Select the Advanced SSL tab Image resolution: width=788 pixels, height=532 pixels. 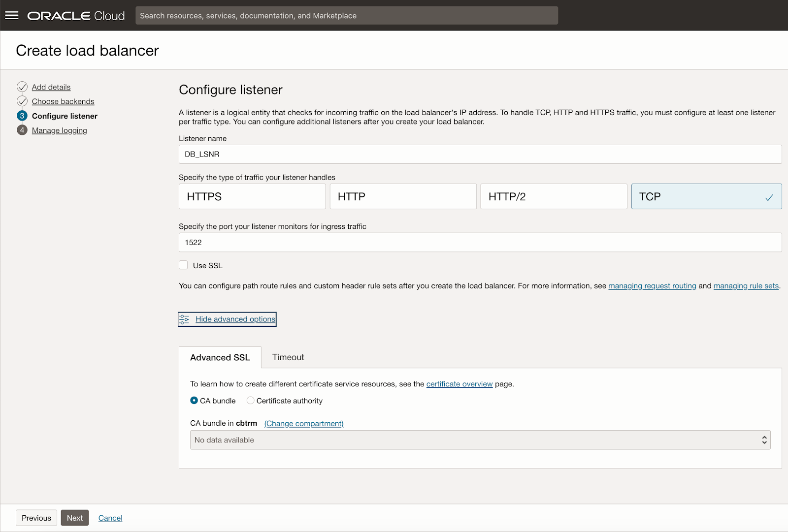click(x=220, y=358)
